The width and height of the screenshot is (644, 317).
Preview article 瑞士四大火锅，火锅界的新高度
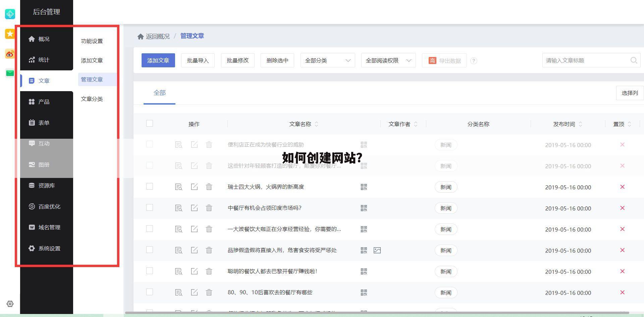179,187
